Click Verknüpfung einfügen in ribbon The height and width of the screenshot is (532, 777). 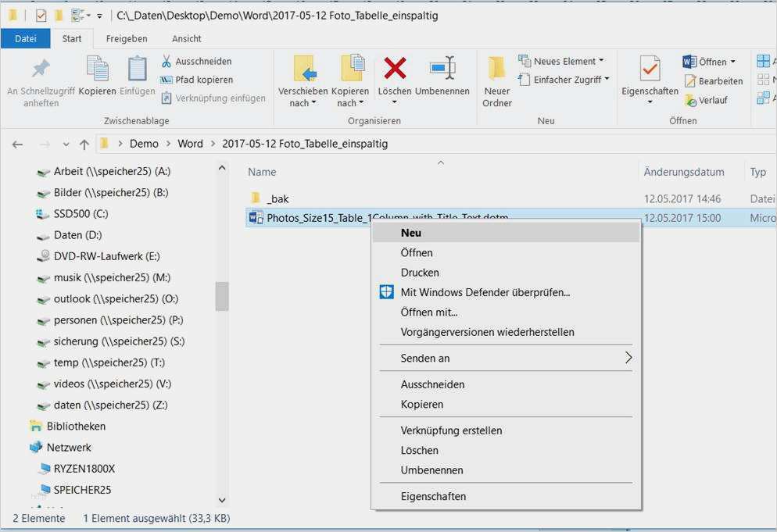(213, 98)
